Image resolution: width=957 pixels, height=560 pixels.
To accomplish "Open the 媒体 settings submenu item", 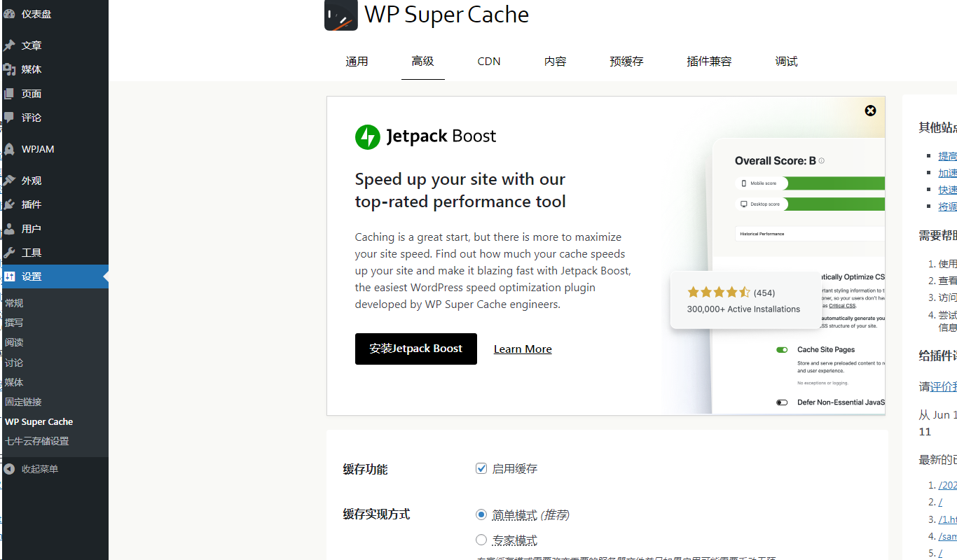I will pos(55,382).
